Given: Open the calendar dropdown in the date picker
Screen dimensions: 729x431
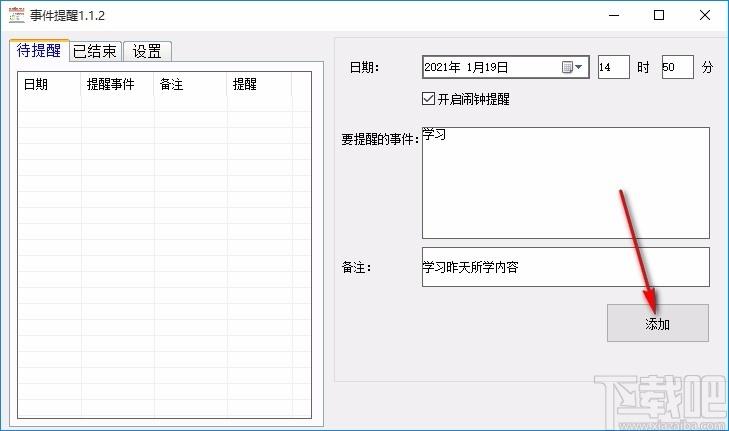Looking at the screenshot, I should (x=572, y=67).
